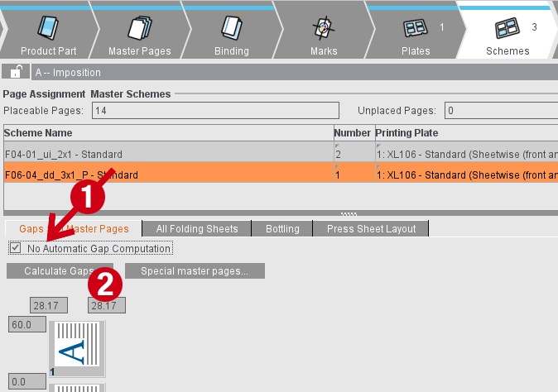558x392 pixels.
Task: Toggle No Automatic Gap Computation checkbox
Action: [16, 248]
